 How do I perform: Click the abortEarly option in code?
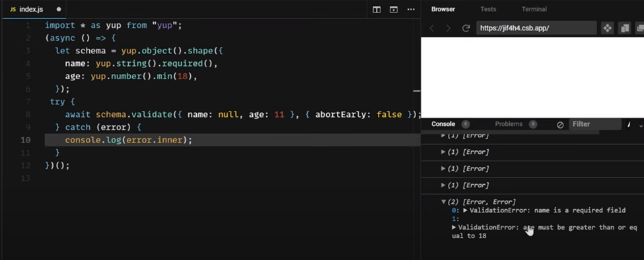[340, 114]
